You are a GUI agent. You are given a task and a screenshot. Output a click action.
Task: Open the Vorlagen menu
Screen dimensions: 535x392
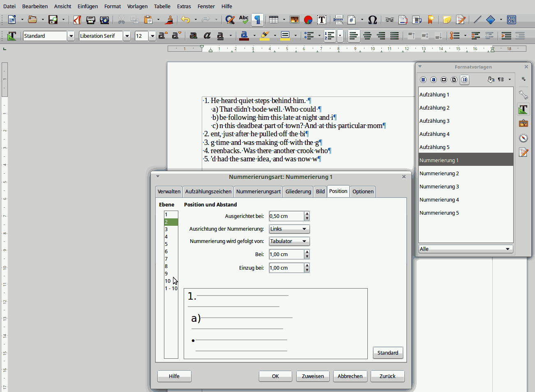(137, 6)
